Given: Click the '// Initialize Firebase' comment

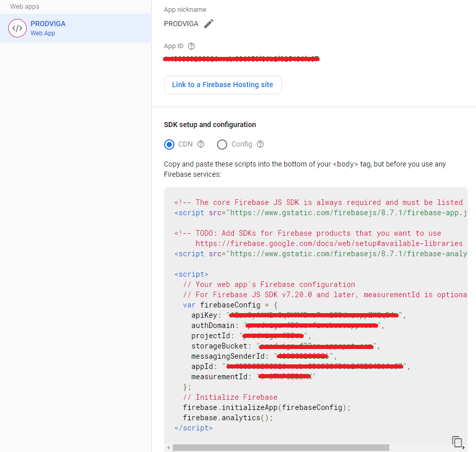Looking at the screenshot, I should [x=230, y=397].
